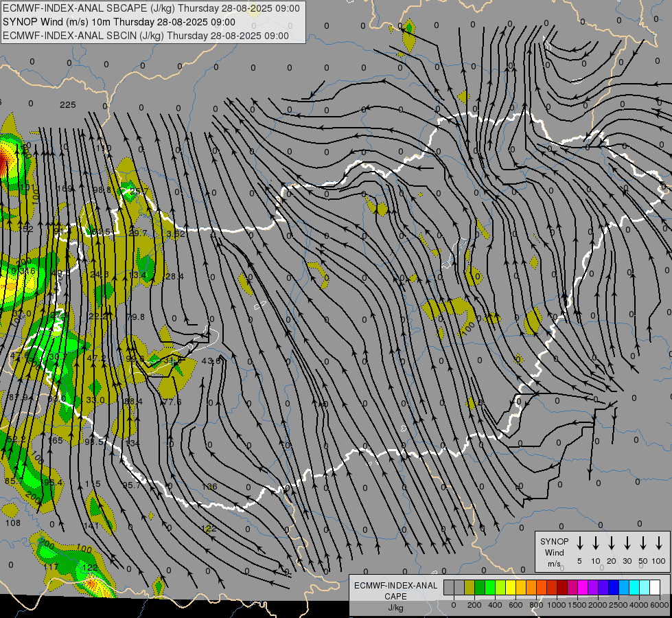The image size is (672, 618).
Task: Click 'ECMWF-INDEX-ANAL' label in bottom color legend
Action: pyautogui.click(x=395, y=586)
